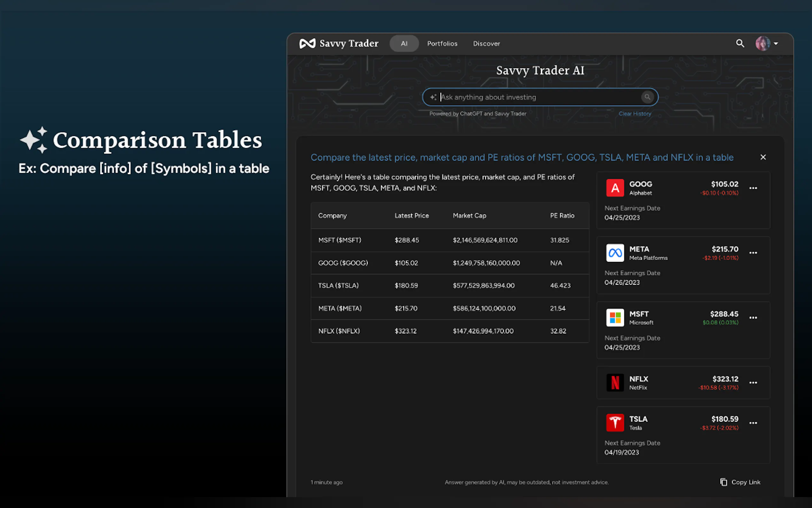Open three-dot menu on NFLX card
Image resolution: width=812 pixels, height=508 pixels.
pyautogui.click(x=753, y=383)
